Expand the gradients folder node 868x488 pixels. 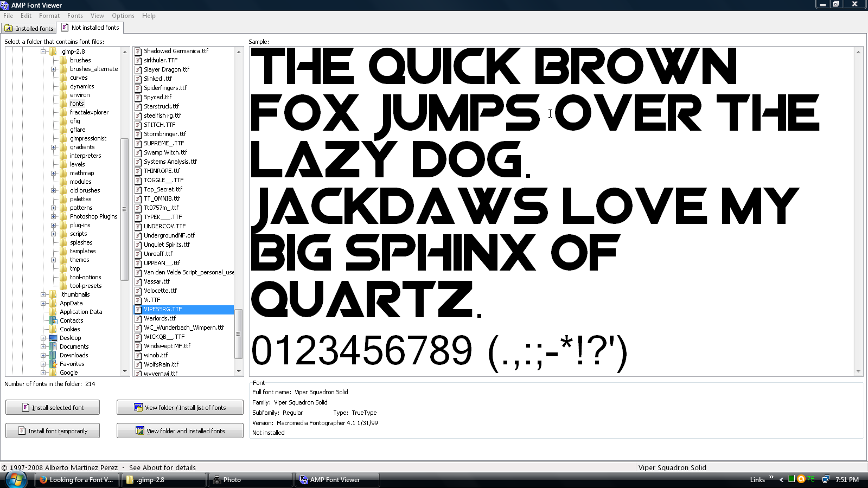pyautogui.click(x=53, y=147)
